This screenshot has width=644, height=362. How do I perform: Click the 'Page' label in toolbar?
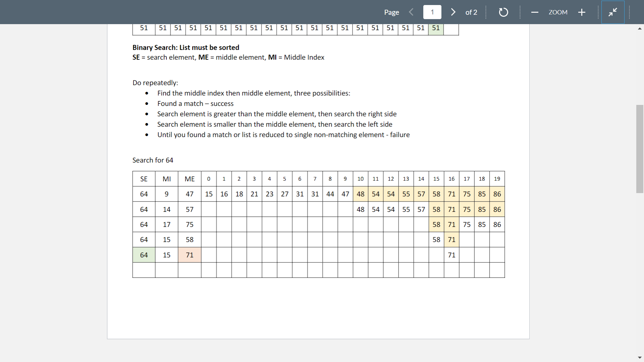[x=391, y=12]
